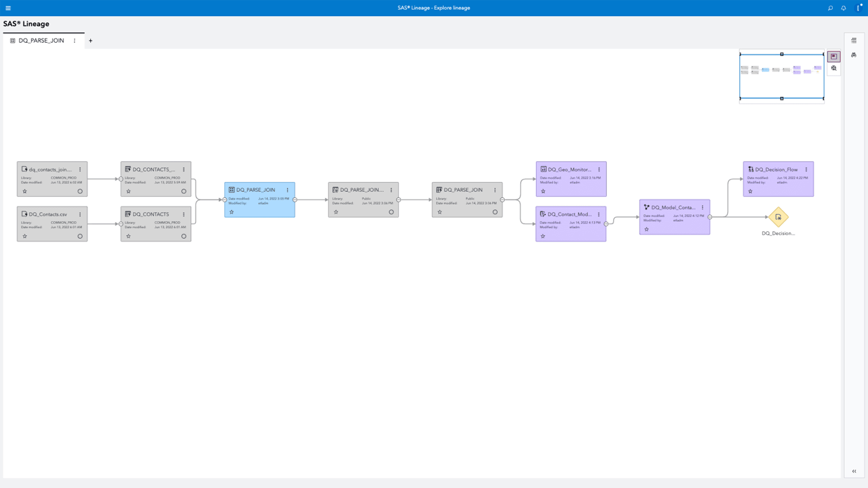Click the minus circle left of DQ_CONTACTS node
Image resolution: width=868 pixels, height=488 pixels.
(x=121, y=223)
